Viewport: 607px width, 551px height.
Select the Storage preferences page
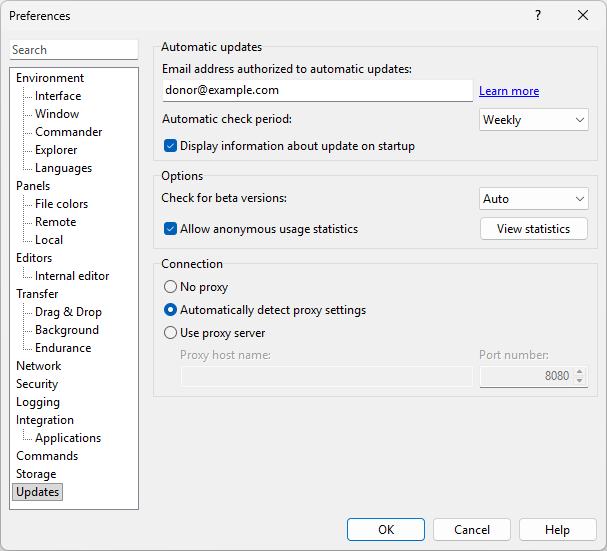[x=36, y=474]
